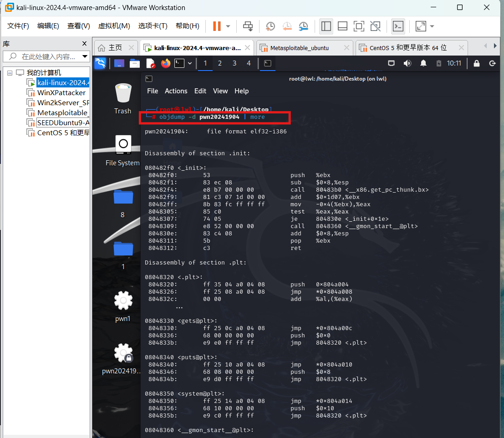Open the text editor panel icon
504x438 pixels.
coord(150,63)
